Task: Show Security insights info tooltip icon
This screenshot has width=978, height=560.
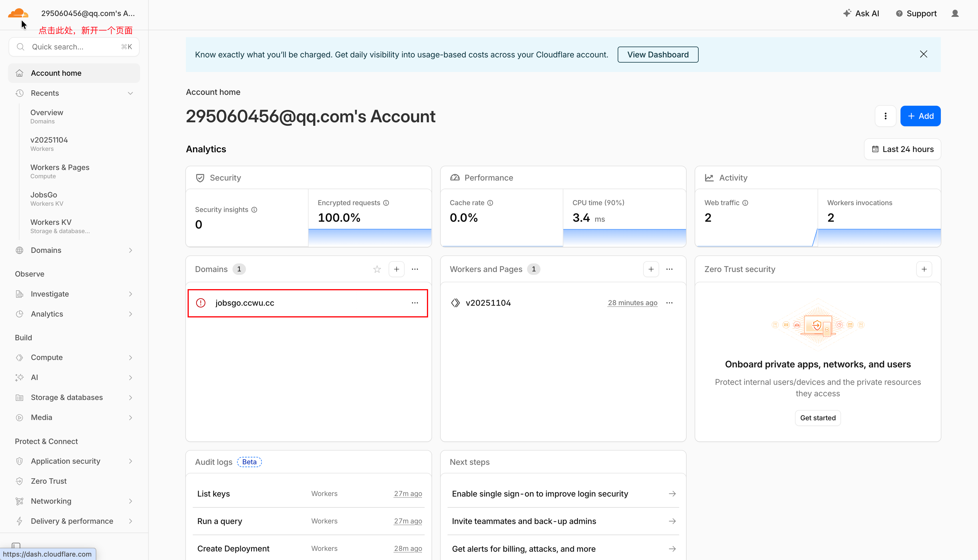Action: tap(255, 210)
